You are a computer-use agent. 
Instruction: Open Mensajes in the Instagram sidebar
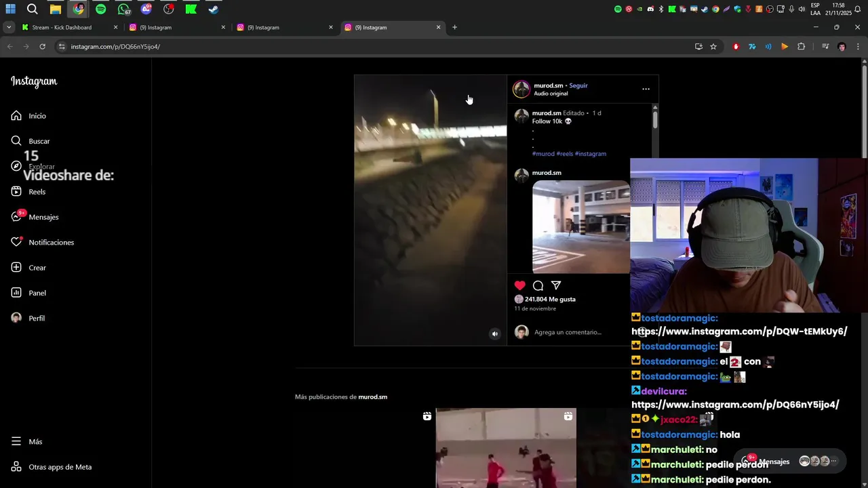pos(35,217)
